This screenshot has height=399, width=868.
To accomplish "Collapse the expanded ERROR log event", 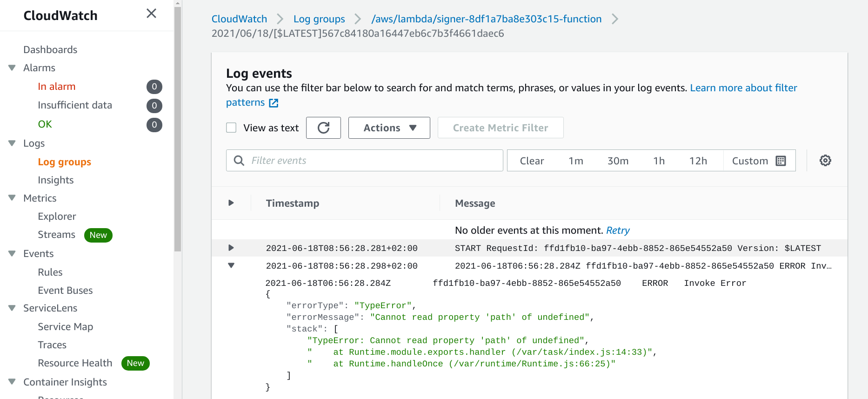I will pos(231,265).
